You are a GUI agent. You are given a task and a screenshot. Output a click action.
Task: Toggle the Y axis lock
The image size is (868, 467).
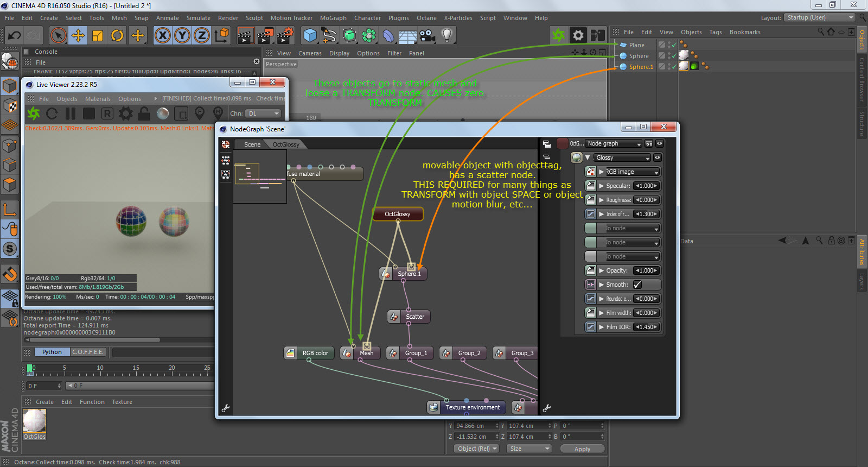click(182, 36)
